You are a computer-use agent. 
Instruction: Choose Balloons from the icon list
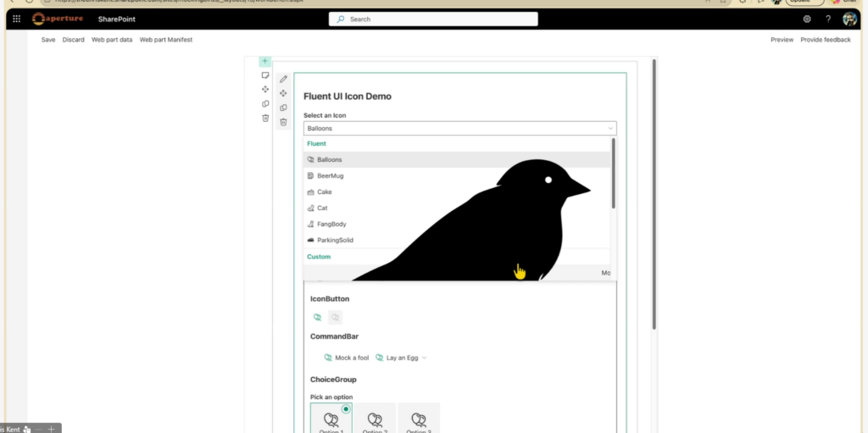[457, 159]
